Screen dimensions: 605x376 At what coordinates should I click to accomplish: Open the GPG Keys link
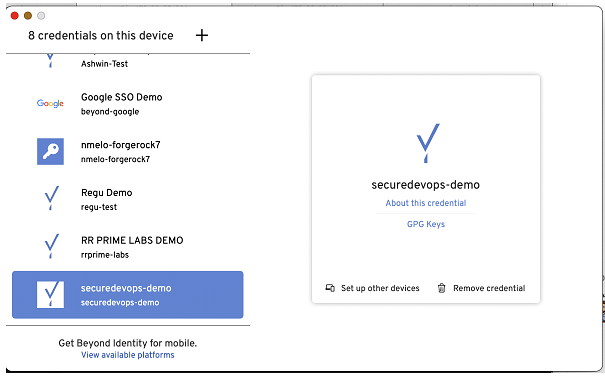pos(426,224)
